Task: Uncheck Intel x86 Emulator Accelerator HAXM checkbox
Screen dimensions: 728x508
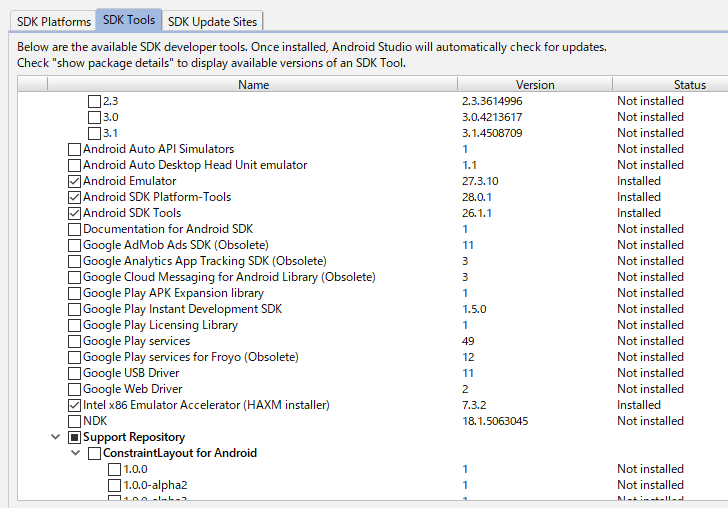Action: (x=74, y=405)
